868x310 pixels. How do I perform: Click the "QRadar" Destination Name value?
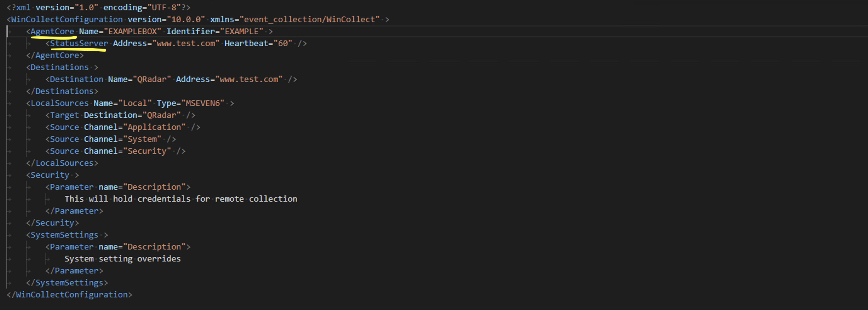point(152,79)
